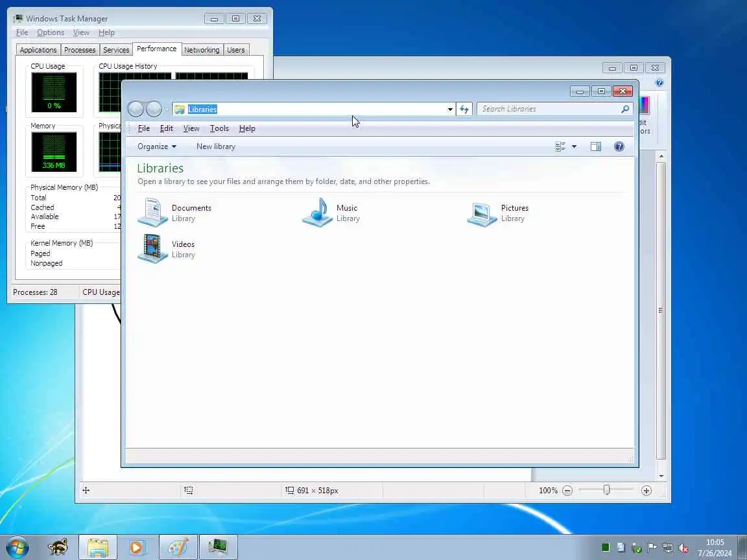Open Explorer Help menu
Viewport: 747px width, 560px height.
tap(247, 128)
